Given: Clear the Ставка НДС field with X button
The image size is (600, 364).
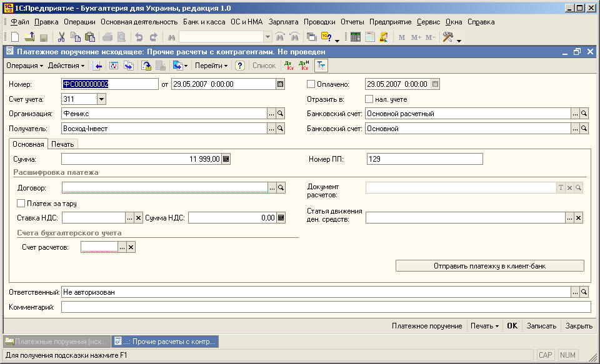Looking at the screenshot, I should (x=139, y=218).
